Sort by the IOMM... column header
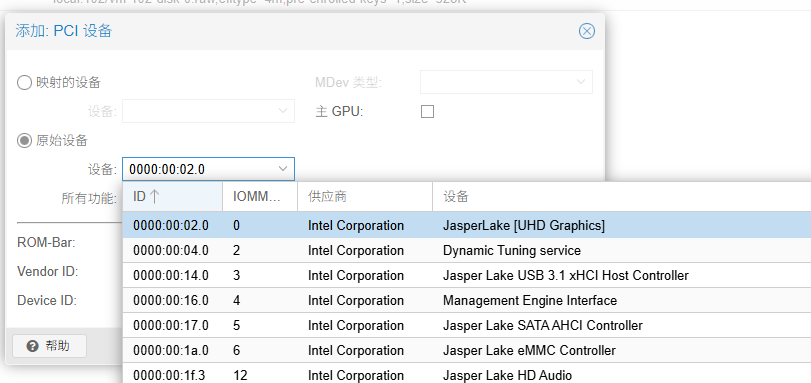811x383 pixels. [x=260, y=196]
